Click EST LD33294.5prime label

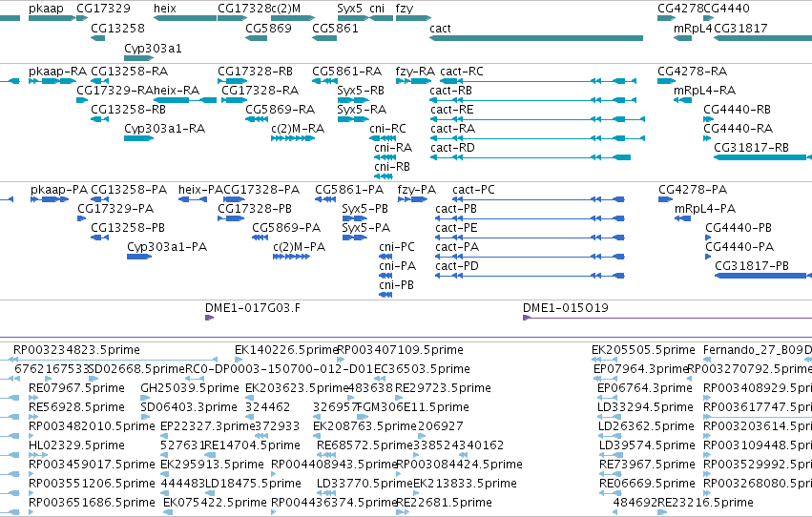point(645,408)
